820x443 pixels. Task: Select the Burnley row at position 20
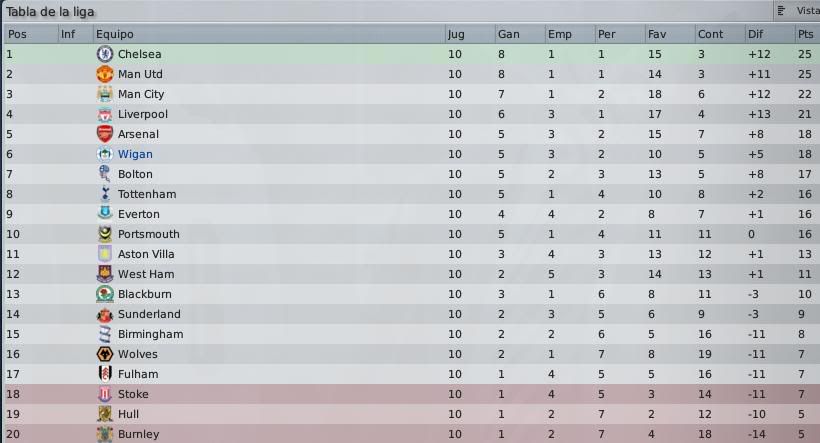click(x=411, y=434)
